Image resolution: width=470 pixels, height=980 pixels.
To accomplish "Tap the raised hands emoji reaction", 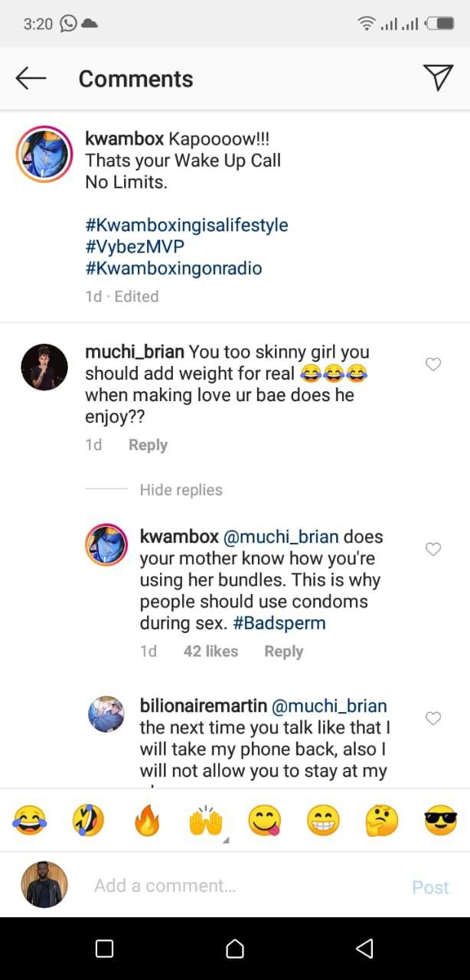I will (x=205, y=819).
